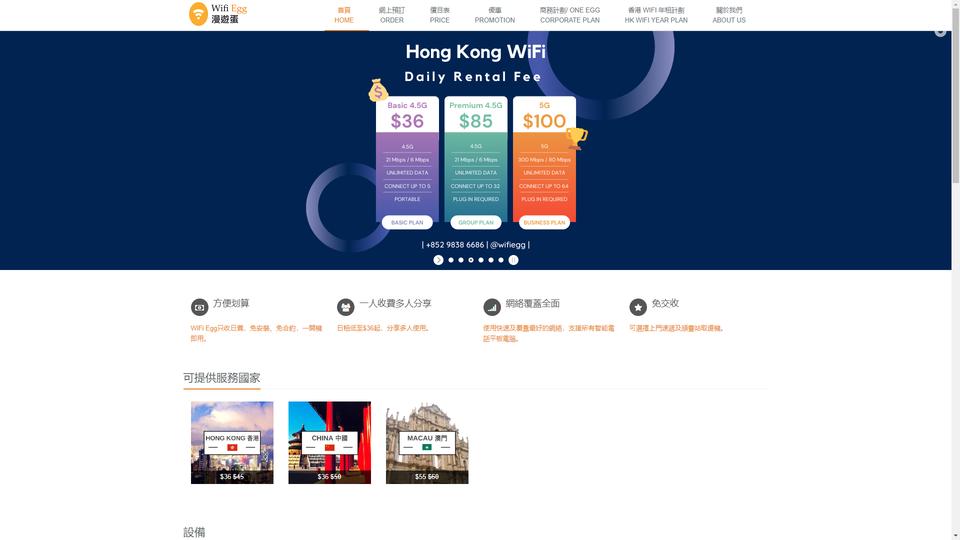Click the star icon beside 免交收
The width and height of the screenshot is (960, 540).
pyautogui.click(x=638, y=307)
